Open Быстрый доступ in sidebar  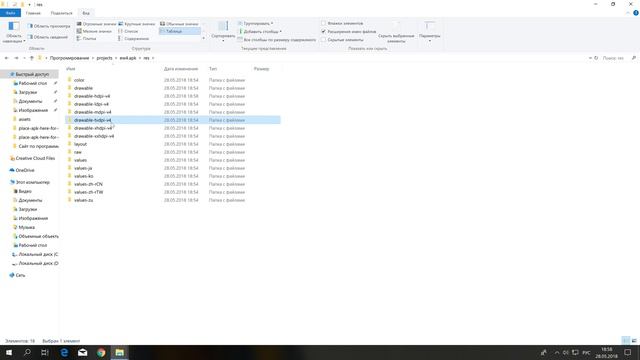(32, 74)
